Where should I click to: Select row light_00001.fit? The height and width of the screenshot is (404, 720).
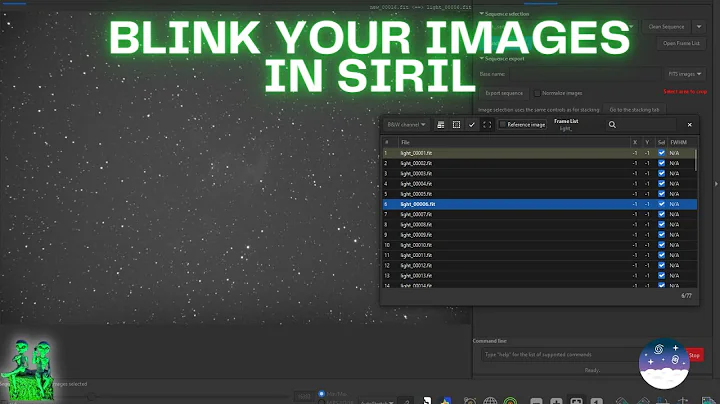point(540,153)
